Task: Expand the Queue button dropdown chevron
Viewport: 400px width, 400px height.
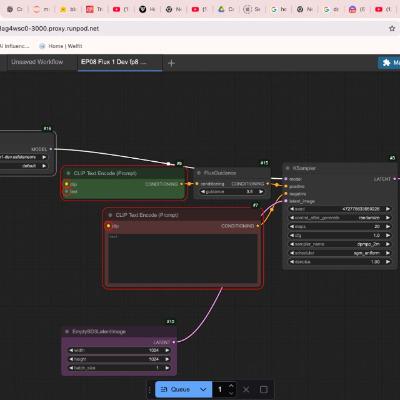Action: [x=203, y=389]
